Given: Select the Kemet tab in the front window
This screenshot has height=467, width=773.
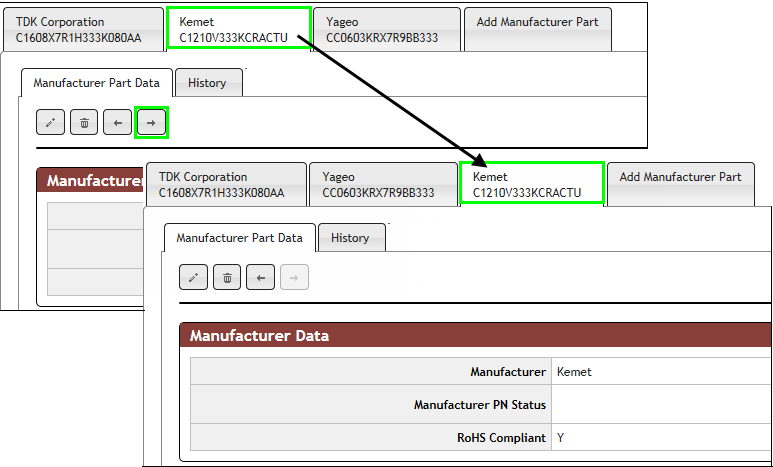Looking at the screenshot, I should 531,182.
